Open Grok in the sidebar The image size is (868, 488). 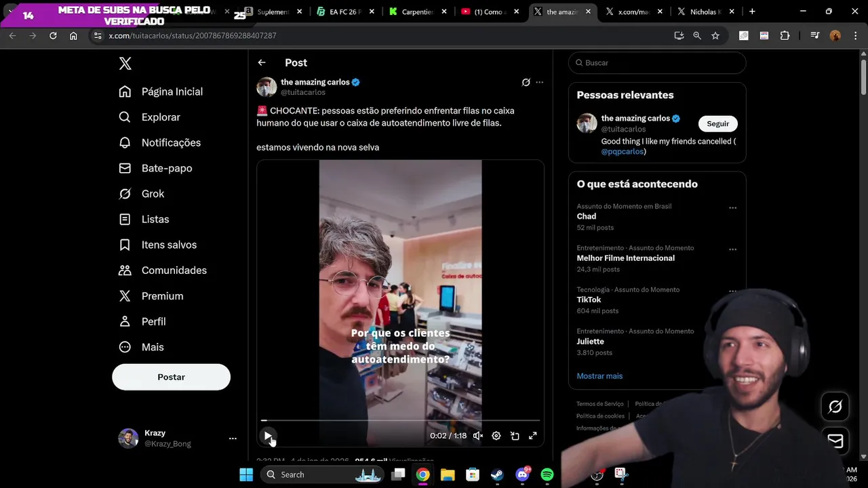(142, 194)
